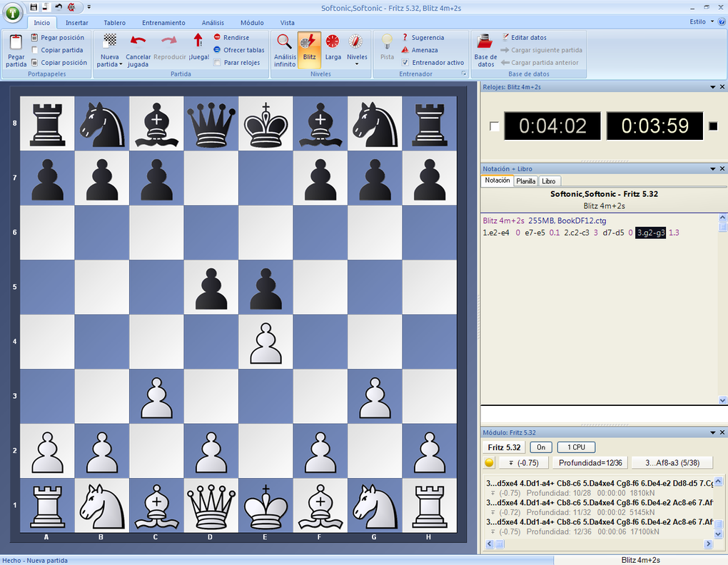Toggle the Copiar partida checkbox

pos(34,50)
